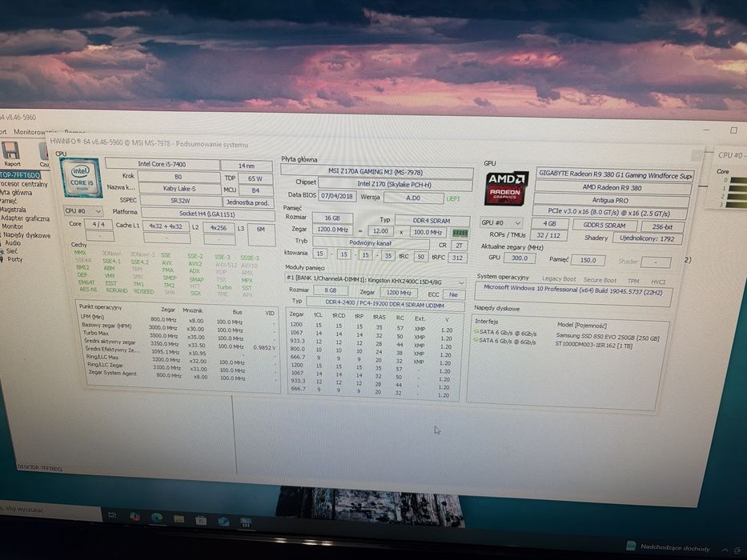Select Procesor centralny in the tree

[23, 184]
